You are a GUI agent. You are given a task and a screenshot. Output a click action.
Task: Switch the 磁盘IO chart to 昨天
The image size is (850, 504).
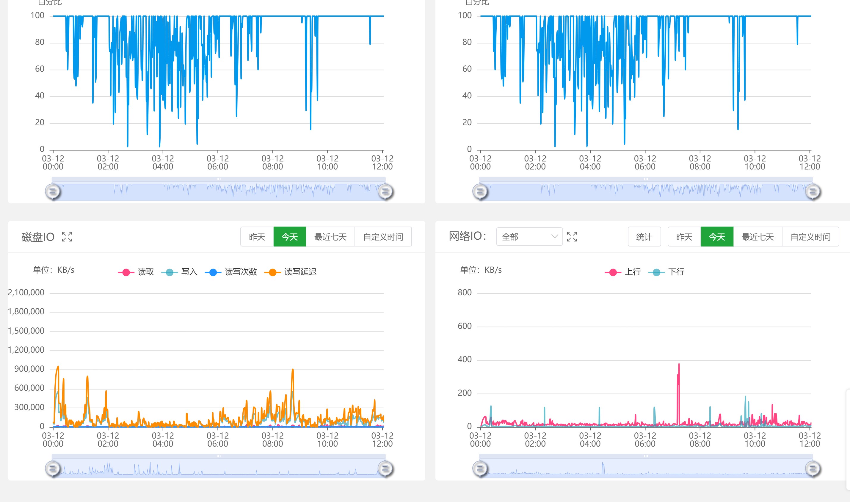coord(257,237)
